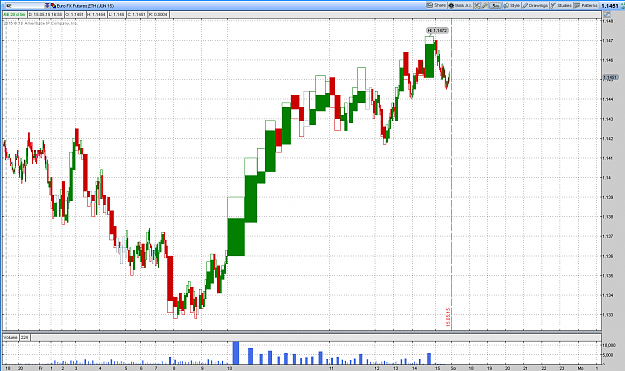This screenshot has width=625, height=371.
Task: Click the link chain icon in toolbar
Action: [x=485, y=6]
